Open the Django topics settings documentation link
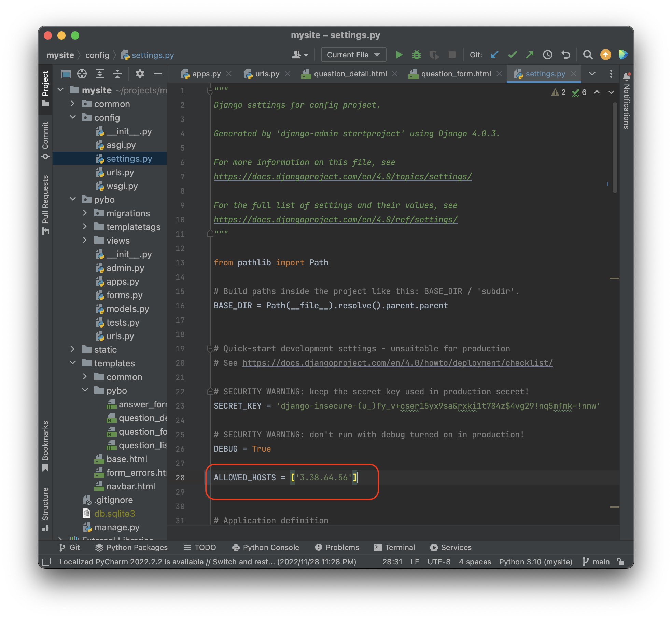 tap(342, 177)
